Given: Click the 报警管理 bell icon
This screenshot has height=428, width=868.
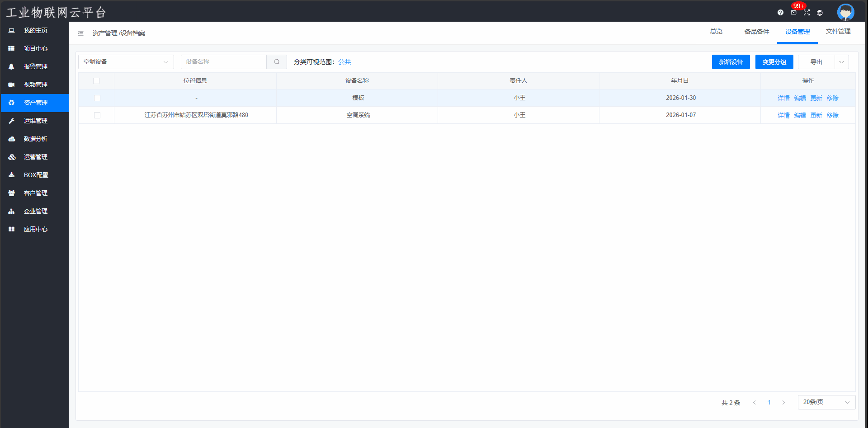Looking at the screenshot, I should (x=12, y=66).
